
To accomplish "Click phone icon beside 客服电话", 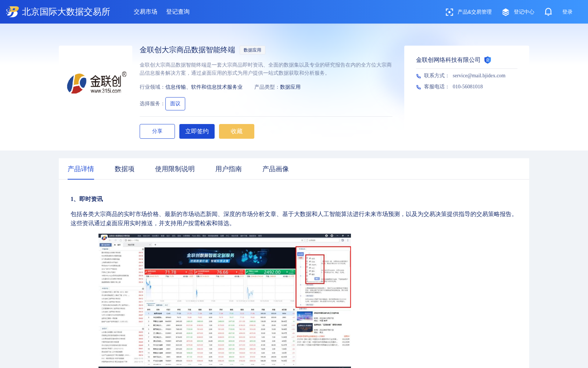I will pos(419,87).
